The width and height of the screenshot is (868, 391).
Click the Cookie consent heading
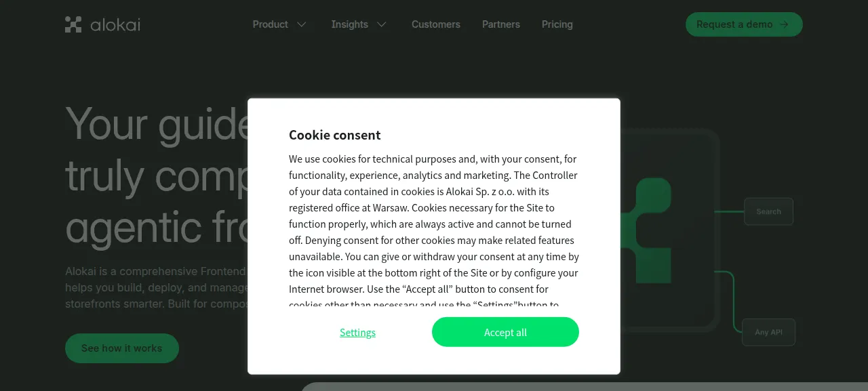[335, 135]
